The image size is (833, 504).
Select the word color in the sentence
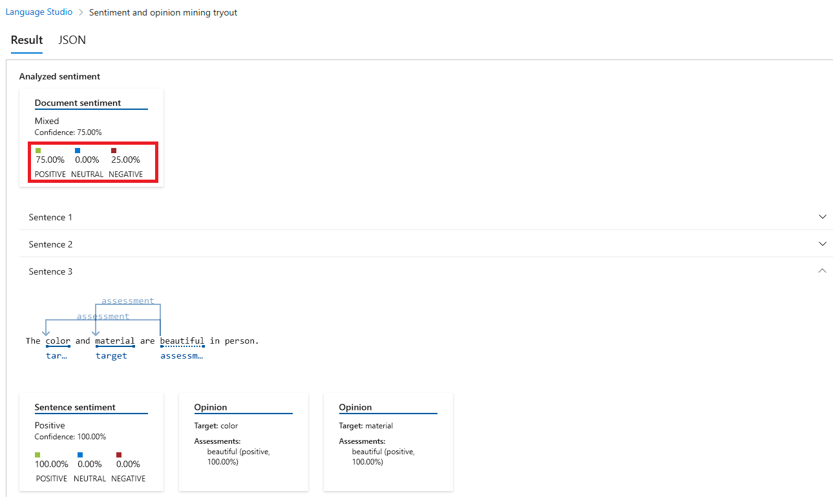pos(58,341)
